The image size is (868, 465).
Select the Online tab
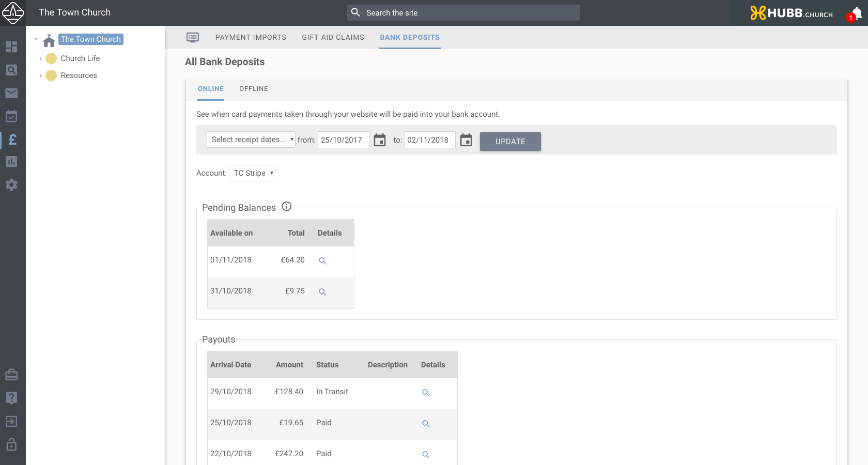pos(211,89)
